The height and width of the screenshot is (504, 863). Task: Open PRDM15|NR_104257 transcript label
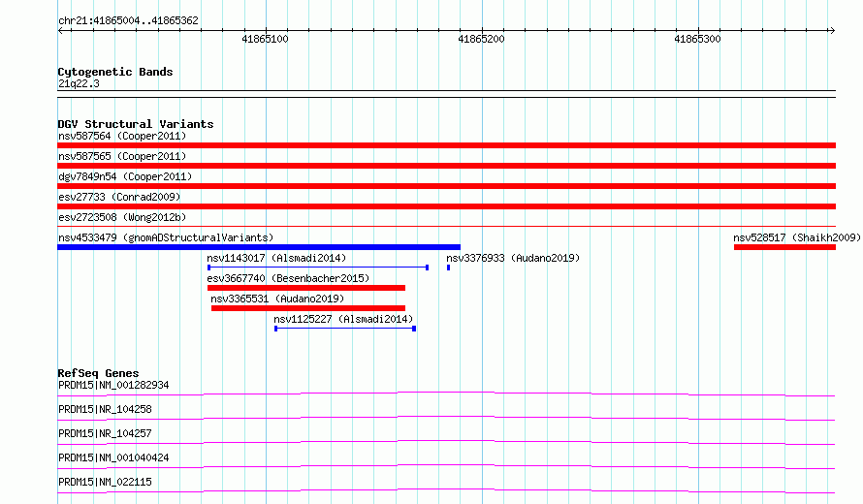[x=105, y=433]
